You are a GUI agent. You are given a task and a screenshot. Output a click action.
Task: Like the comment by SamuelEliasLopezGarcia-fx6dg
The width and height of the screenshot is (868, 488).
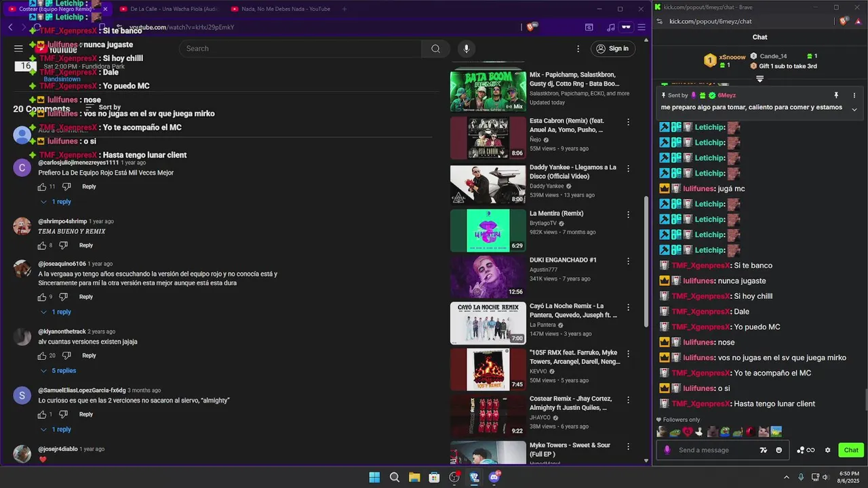coord(42,414)
